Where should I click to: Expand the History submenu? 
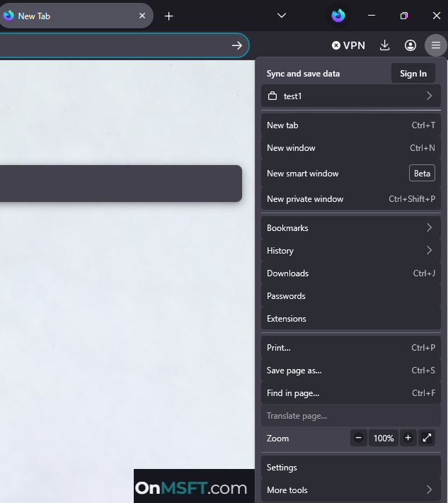(350, 251)
